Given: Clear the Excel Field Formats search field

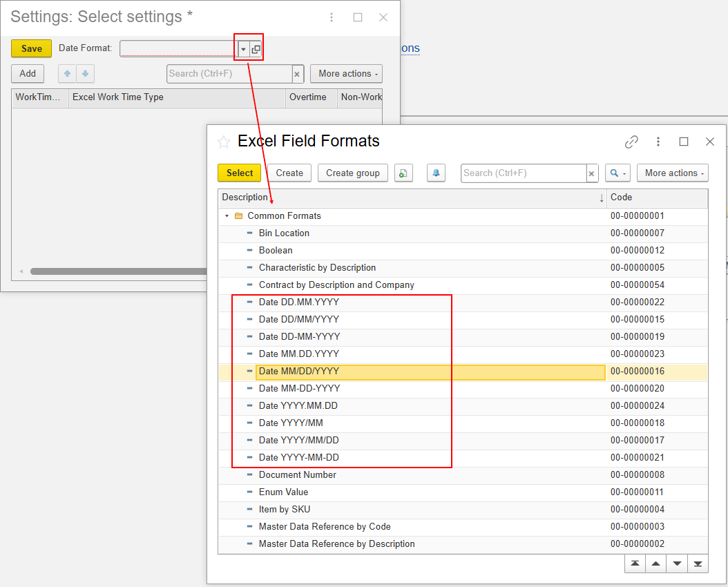Looking at the screenshot, I should tap(592, 173).
